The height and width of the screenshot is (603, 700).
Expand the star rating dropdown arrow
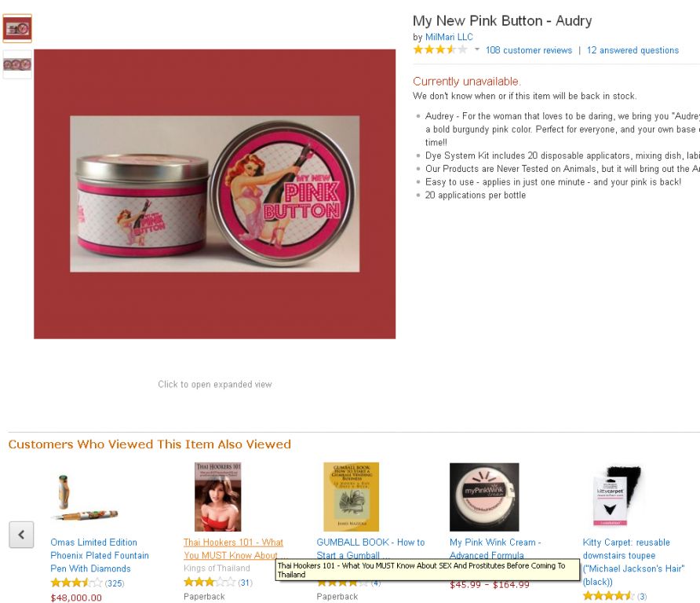477,49
